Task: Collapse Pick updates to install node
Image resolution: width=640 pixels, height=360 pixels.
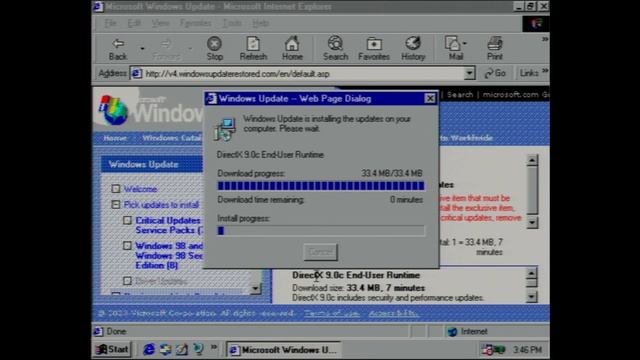Action: tap(116, 204)
